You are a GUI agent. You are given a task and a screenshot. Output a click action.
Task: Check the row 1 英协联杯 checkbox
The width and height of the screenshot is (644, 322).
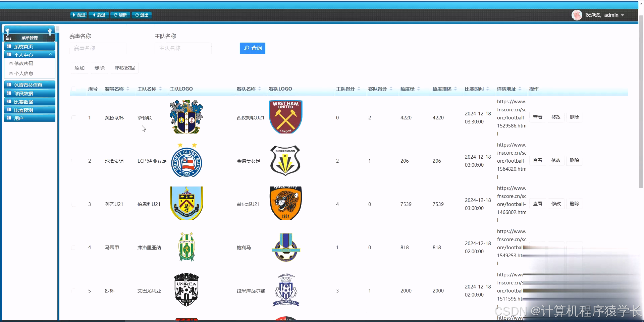tap(74, 118)
